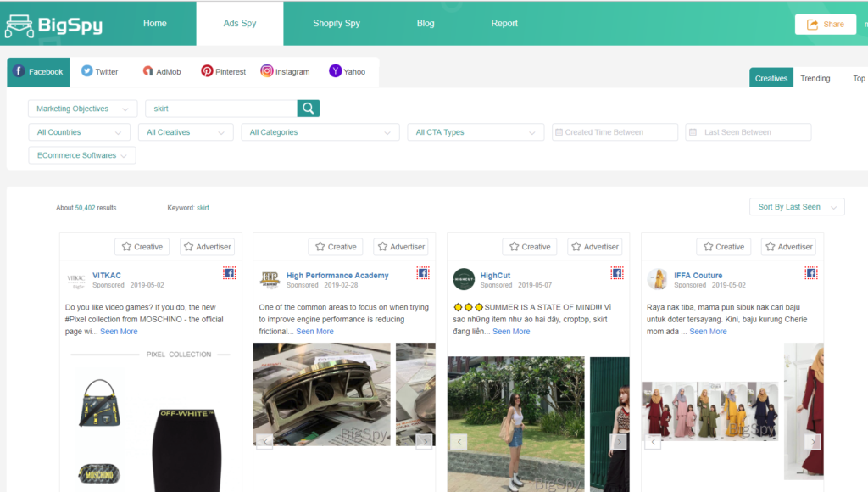The image size is (868, 492).
Task: Click Facebook icon on High Performance Academy ad
Action: (423, 273)
